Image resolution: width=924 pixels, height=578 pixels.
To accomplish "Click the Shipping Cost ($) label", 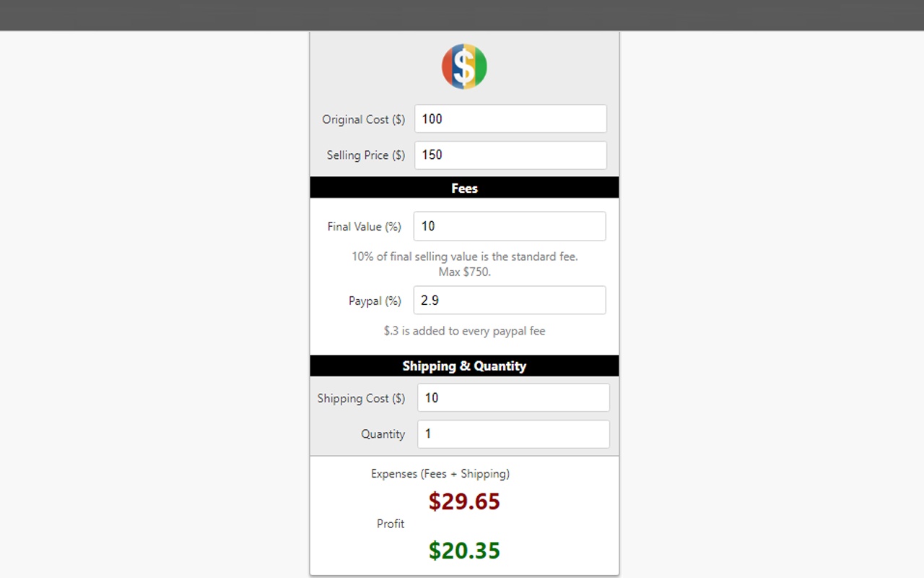I will click(362, 398).
